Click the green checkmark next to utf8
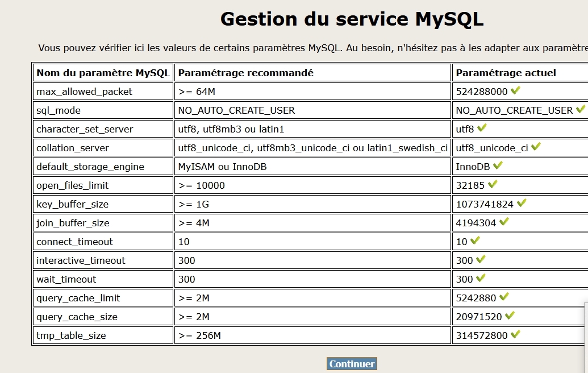588x373 pixels. click(x=482, y=128)
